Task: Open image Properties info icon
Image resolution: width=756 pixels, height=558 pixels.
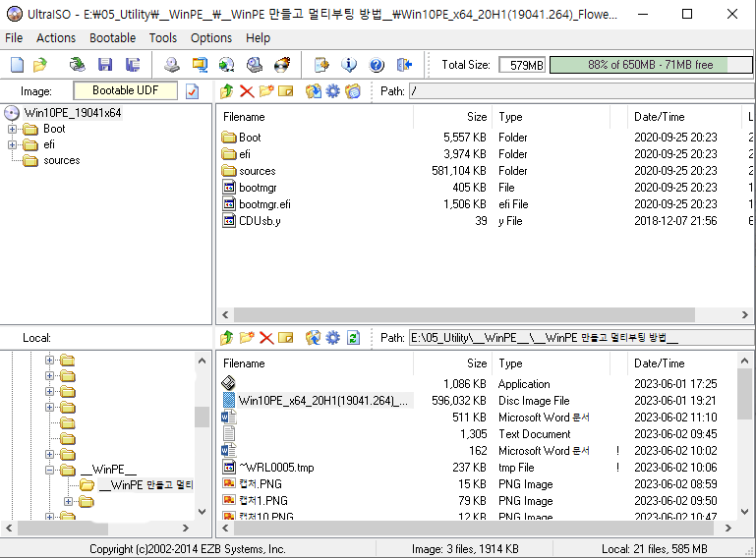Action: pos(349,65)
